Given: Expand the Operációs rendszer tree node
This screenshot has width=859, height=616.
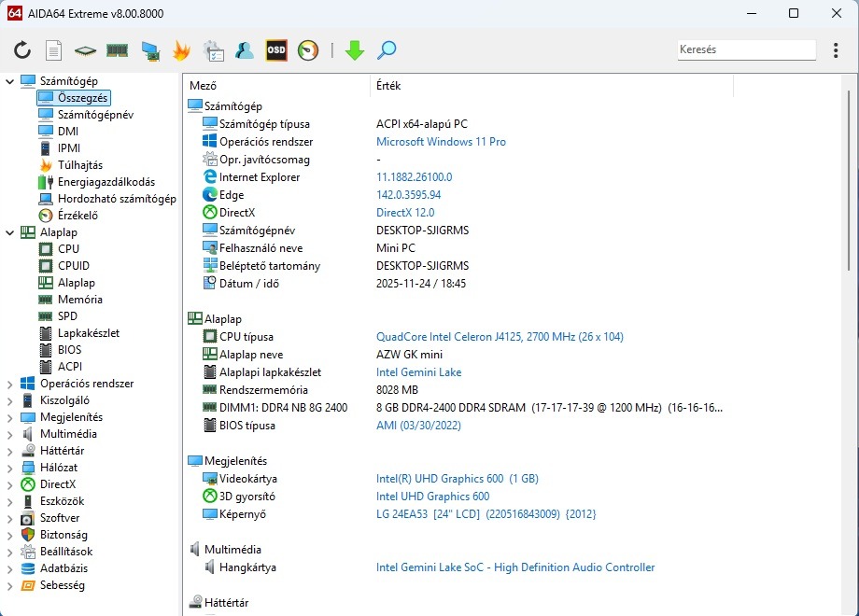Looking at the screenshot, I should click(x=10, y=385).
